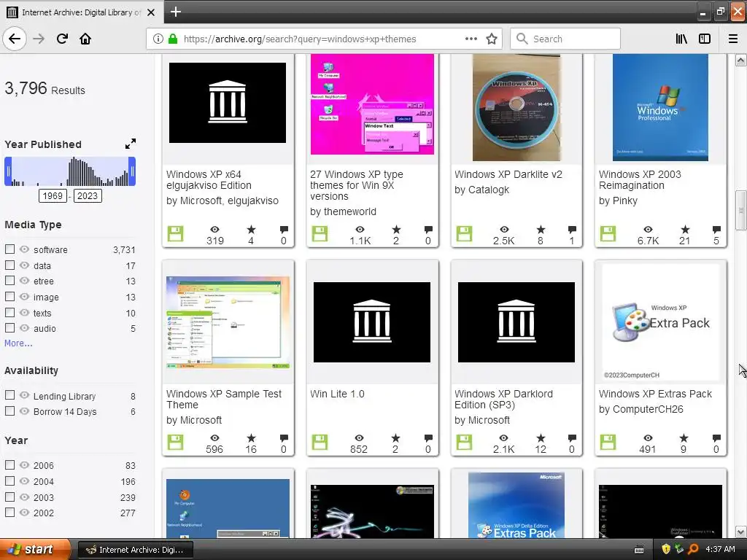Toggle the eye icon next to data

pos(24,265)
